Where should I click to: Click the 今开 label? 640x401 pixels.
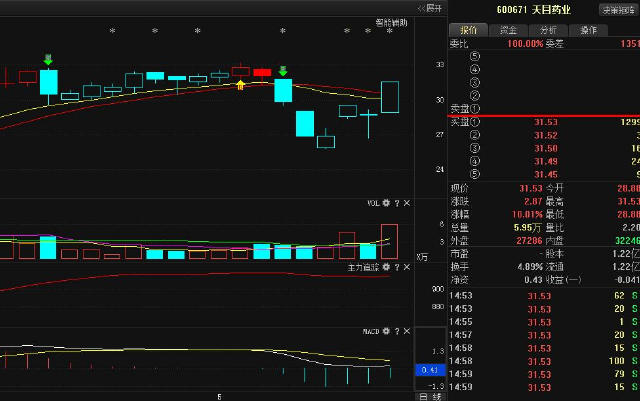pos(554,188)
